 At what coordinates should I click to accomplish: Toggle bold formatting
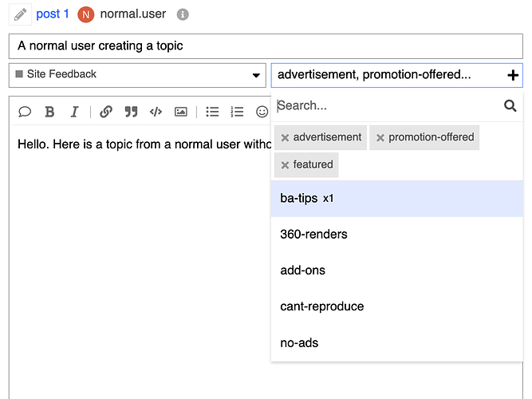click(x=50, y=112)
